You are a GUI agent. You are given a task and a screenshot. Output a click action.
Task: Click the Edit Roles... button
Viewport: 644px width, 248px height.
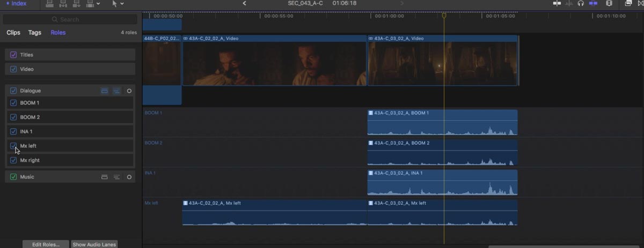coord(46,244)
